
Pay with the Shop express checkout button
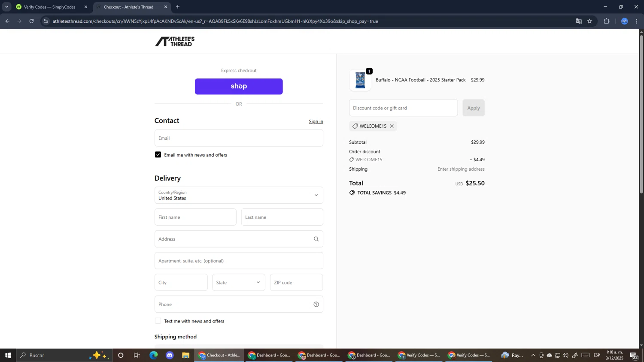[x=239, y=86]
